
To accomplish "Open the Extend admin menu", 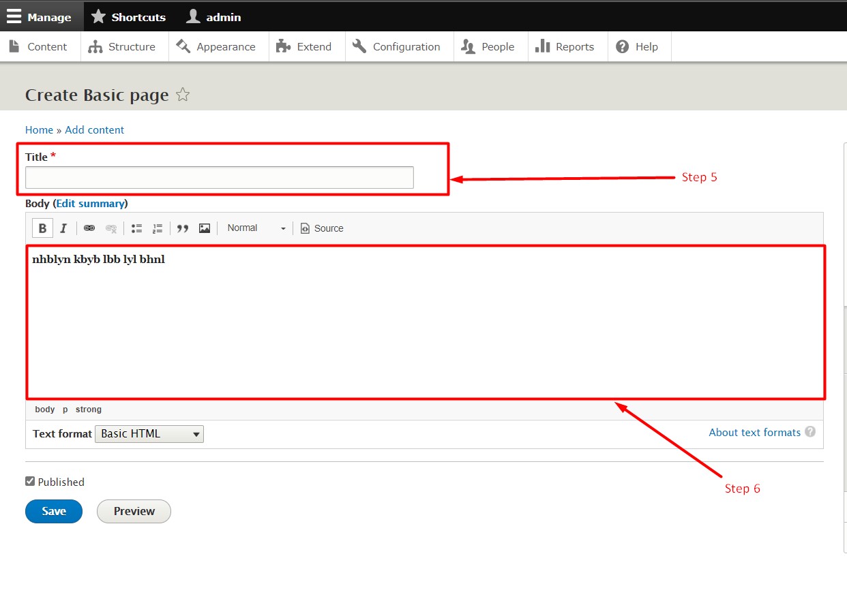I will (x=307, y=46).
